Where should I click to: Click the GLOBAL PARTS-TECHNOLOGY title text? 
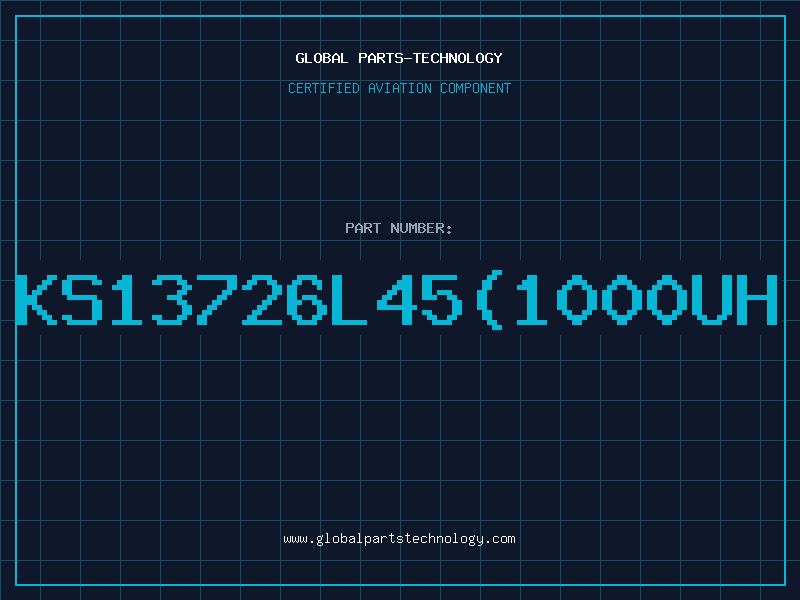(x=399, y=58)
